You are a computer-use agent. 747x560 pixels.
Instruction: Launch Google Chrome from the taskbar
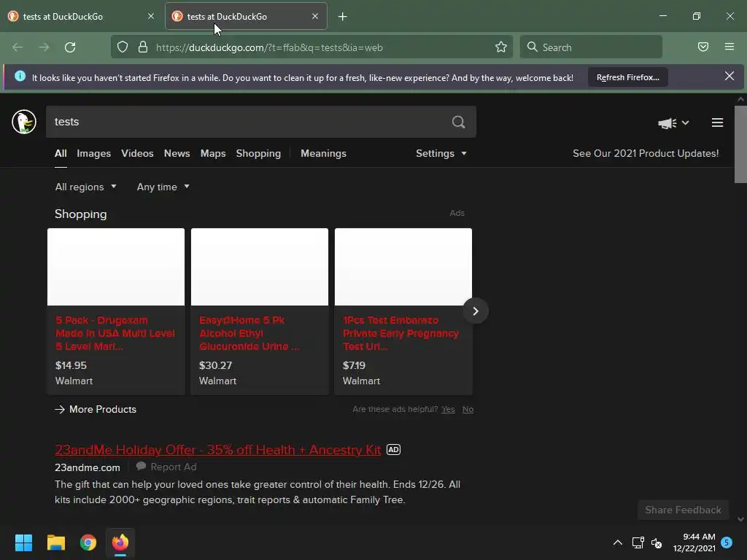tap(88, 542)
